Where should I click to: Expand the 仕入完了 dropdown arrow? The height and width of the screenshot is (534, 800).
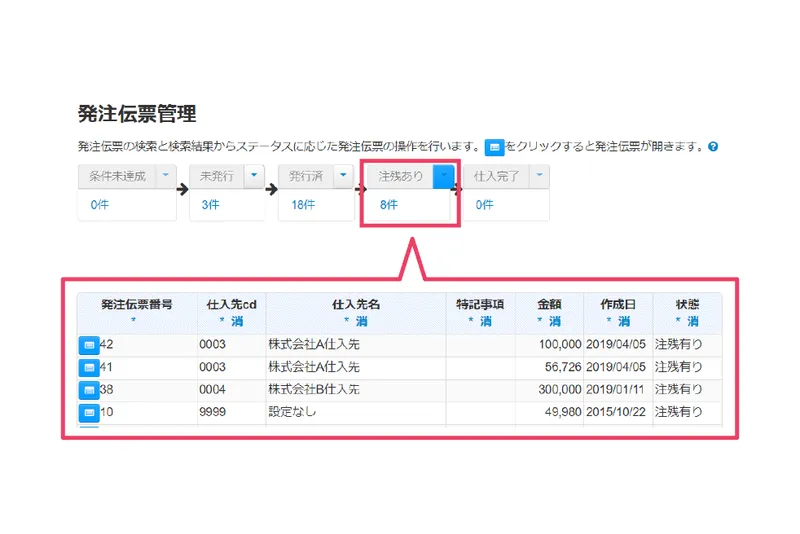click(539, 176)
